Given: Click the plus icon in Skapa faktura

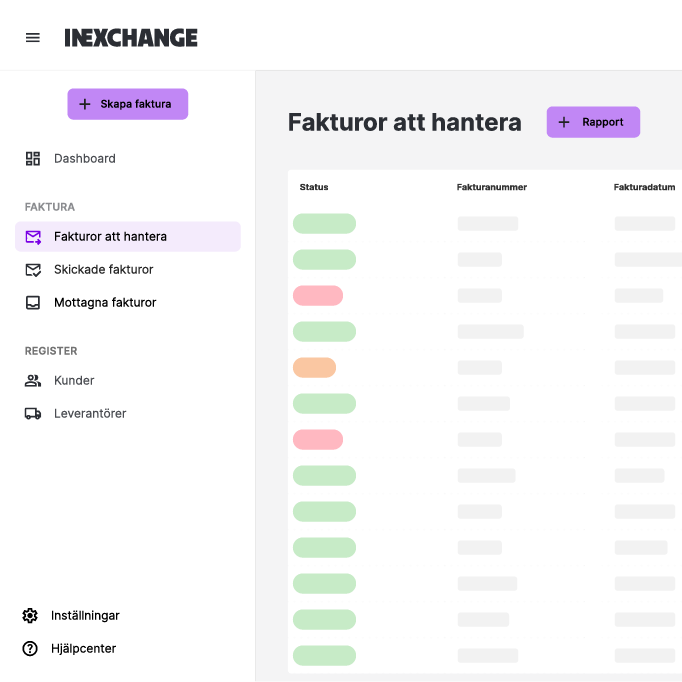Looking at the screenshot, I should (x=85, y=104).
